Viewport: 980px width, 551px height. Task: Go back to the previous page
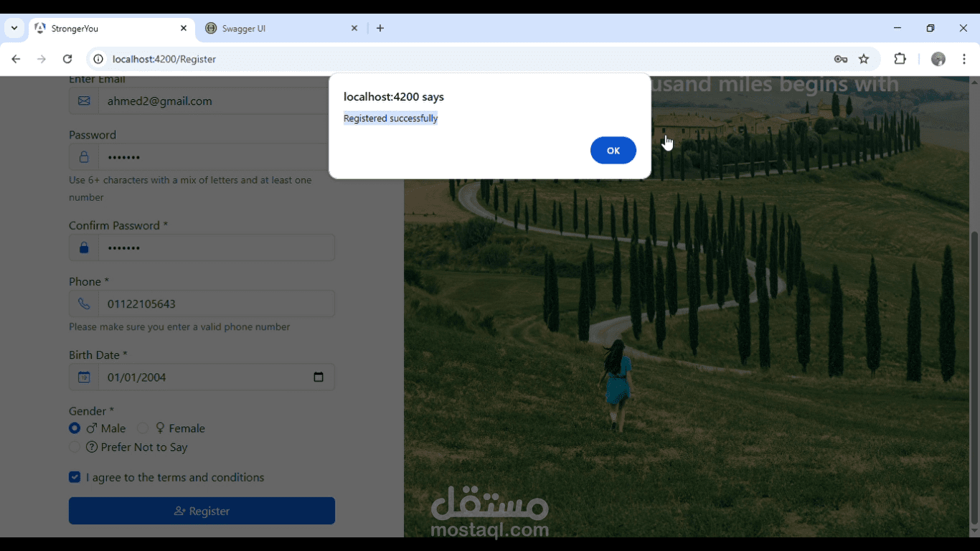coord(16,59)
